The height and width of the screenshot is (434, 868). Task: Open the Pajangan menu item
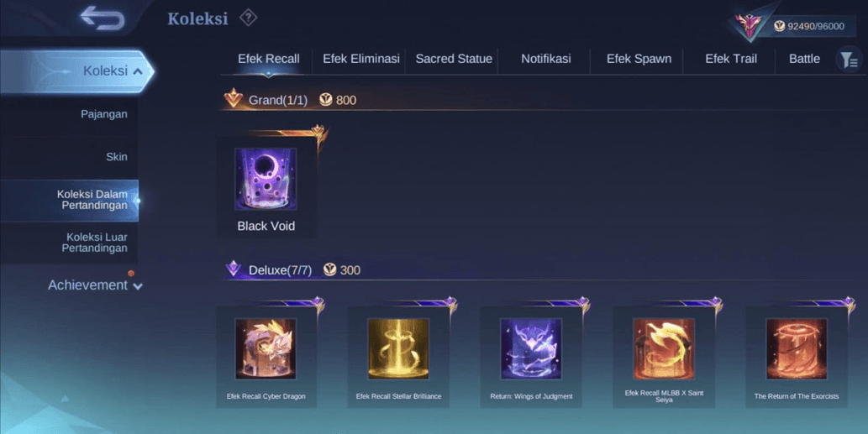pyautogui.click(x=69, y=114)
